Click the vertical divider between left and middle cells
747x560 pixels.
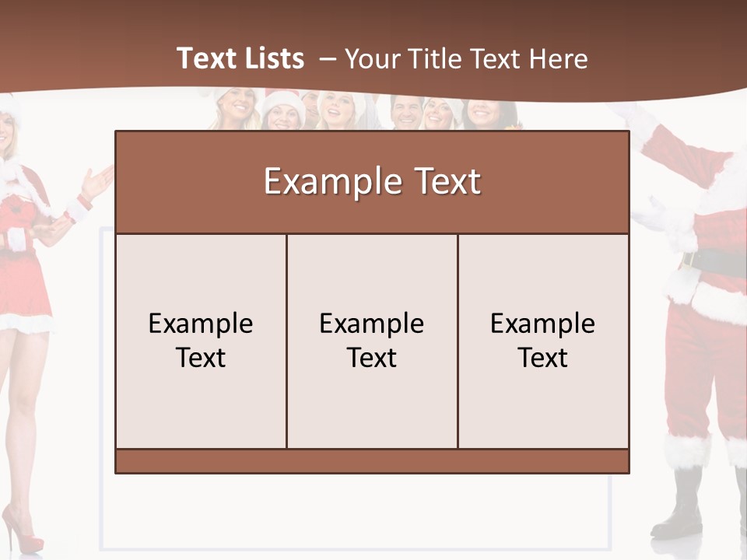[x=286, y=341]
